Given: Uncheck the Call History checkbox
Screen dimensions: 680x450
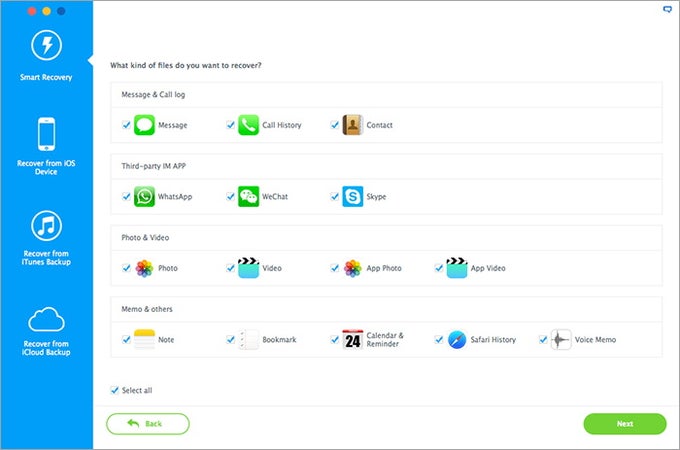Looking at the screenshot, I should pos(230,125).
